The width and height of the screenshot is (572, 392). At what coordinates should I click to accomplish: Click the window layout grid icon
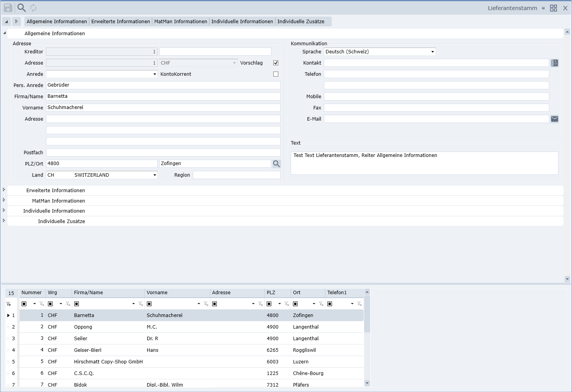point(553,8)
